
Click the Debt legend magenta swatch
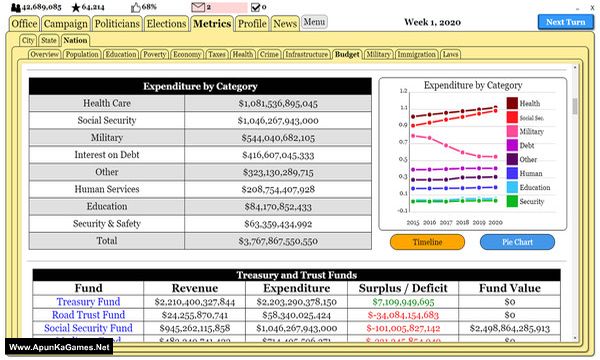pos(512,145)
